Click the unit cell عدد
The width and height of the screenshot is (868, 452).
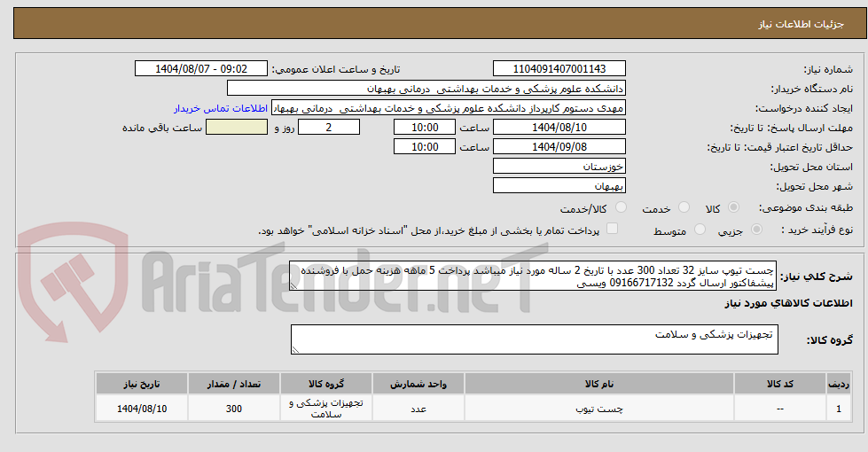(x=418, y=409)
